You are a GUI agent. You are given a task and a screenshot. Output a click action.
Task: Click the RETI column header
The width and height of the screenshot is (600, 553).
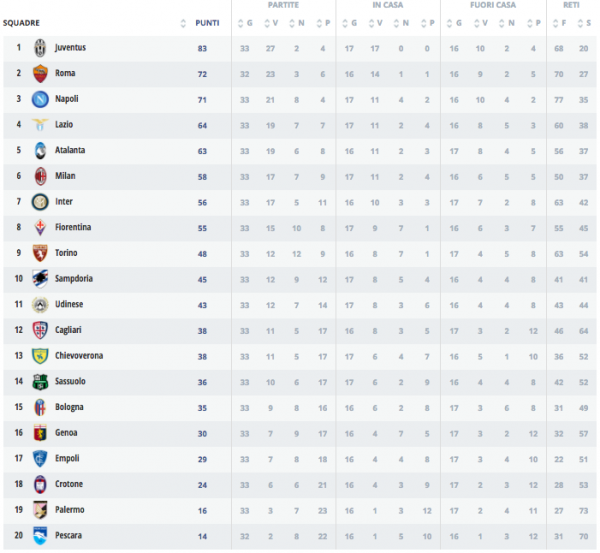[x=571, y=5]
